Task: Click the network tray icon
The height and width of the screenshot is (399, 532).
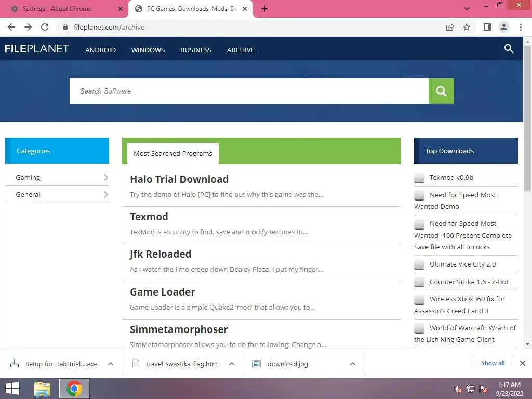Action: [471, 389]
